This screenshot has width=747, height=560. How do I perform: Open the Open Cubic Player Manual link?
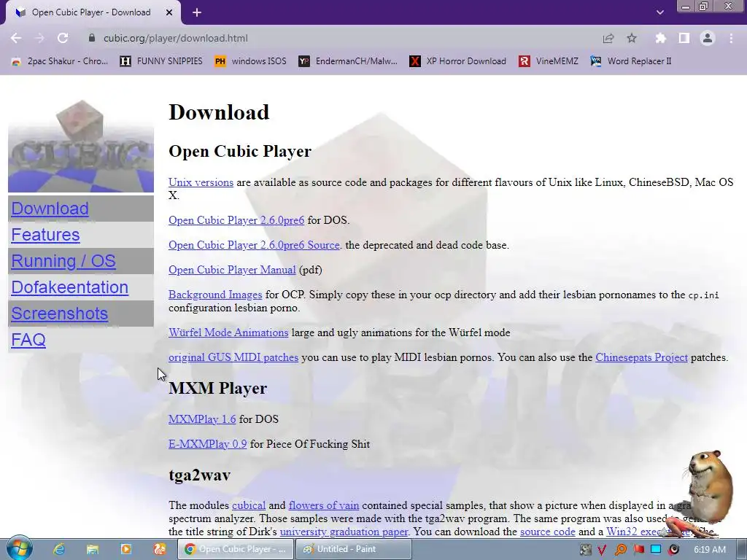click(x=232, y=270)
